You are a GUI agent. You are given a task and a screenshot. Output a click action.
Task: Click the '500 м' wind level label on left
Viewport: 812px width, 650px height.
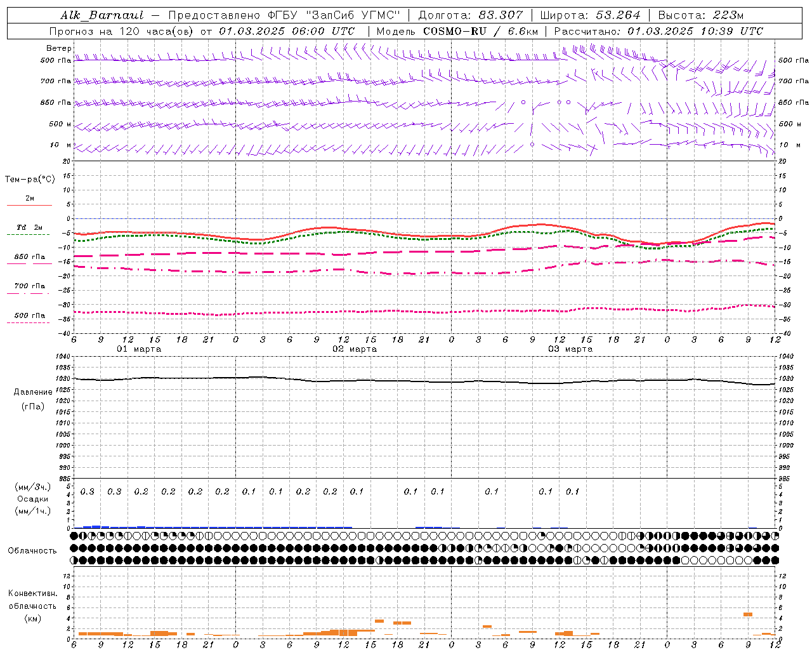[x=60, y=124]
